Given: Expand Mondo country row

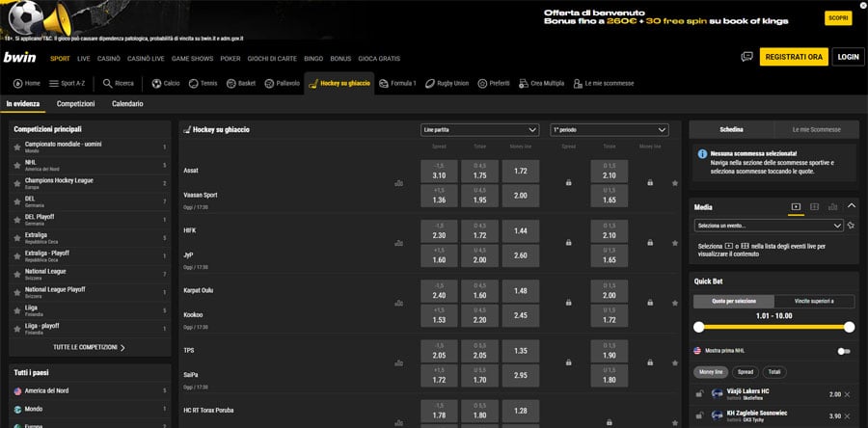Looking at the screenshot, I should tap(90, 409).
